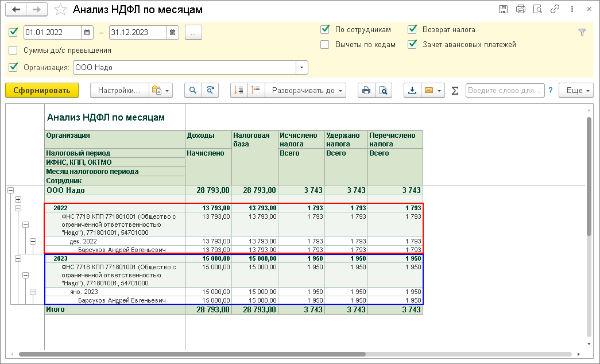Click the filter funnel icon
This screenshot has height=364, width=600.
pos(582,33)
